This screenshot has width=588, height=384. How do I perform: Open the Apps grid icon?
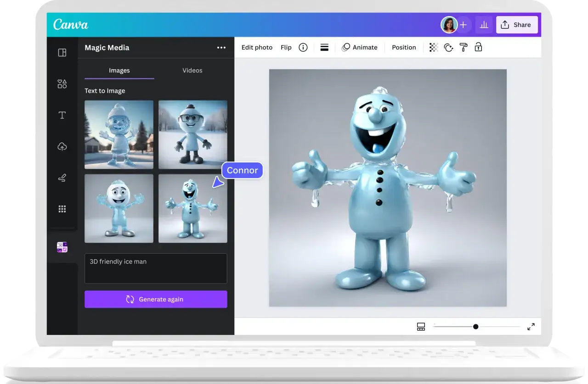(62, 209)
